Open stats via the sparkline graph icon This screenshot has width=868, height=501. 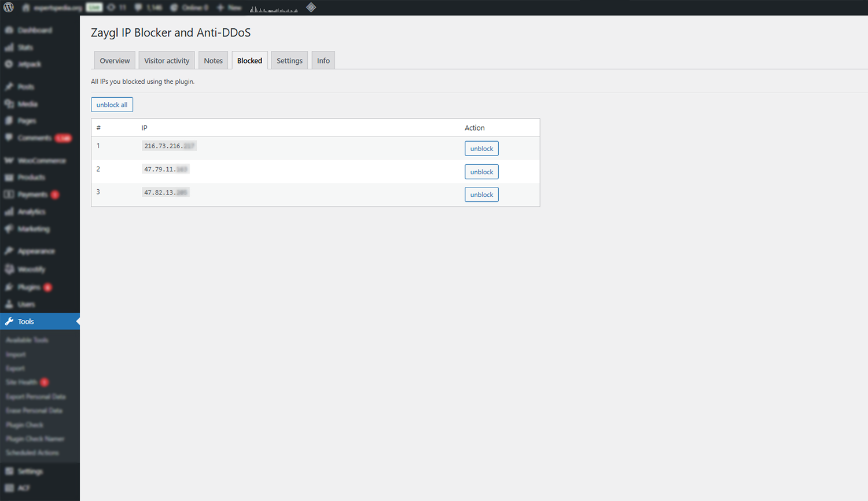(272, 8)
